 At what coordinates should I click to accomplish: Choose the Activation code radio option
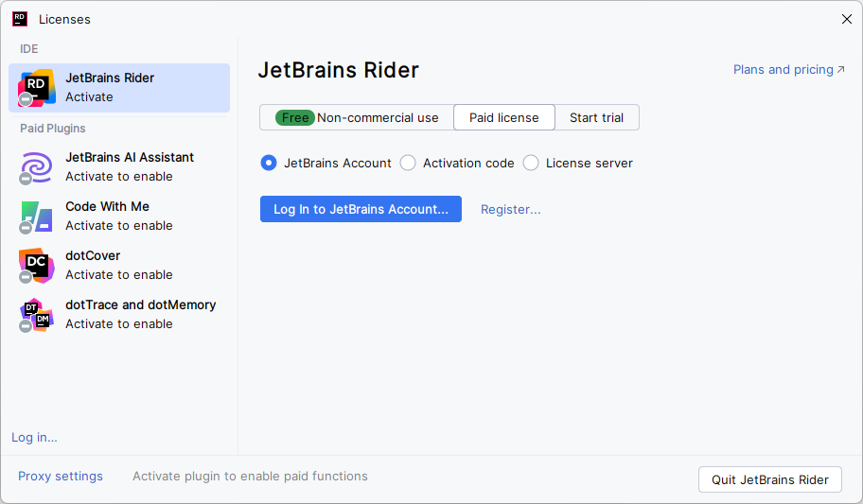[x=408, y=163]
